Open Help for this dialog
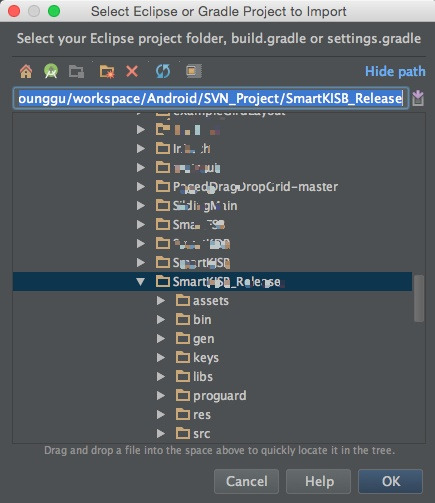The height and width of the screenshot is (503, 435). (319, 481)
